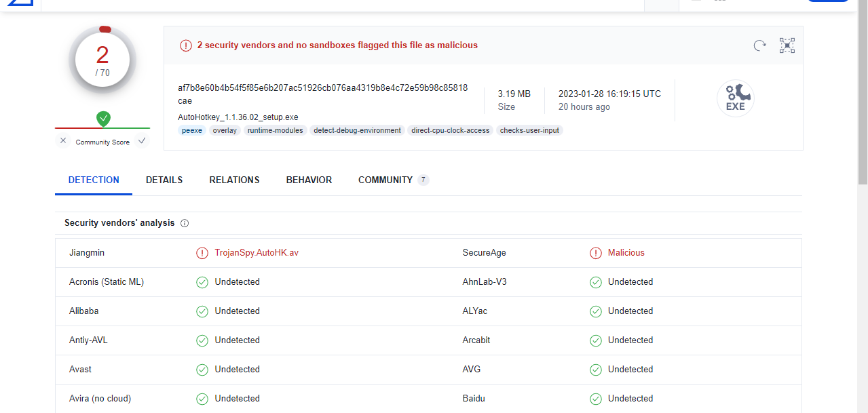
Task: Click the Security vendors' analysis heading
Action: pyautogui.click(x=119, y=222)
